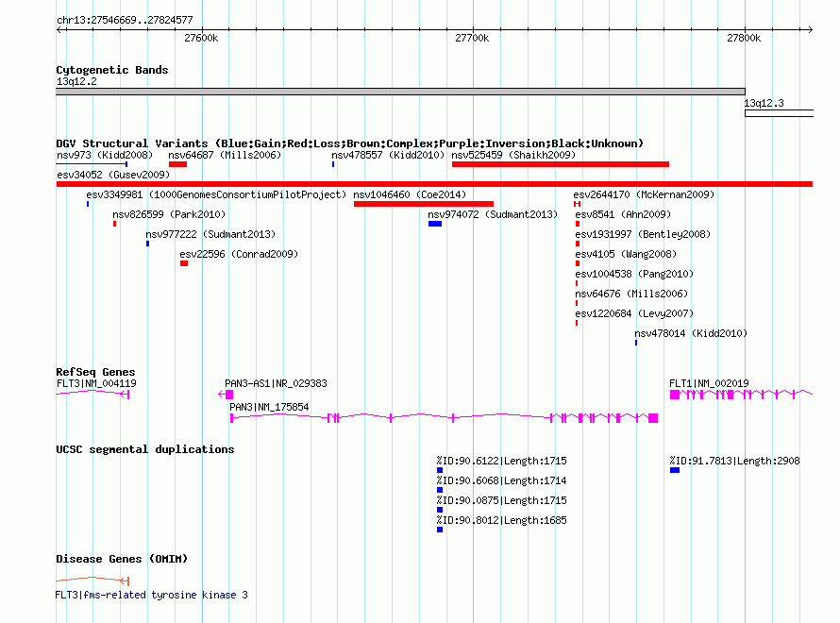
Task: Click the RefSeq Genes track title
Action: click(x=95, y=372)
